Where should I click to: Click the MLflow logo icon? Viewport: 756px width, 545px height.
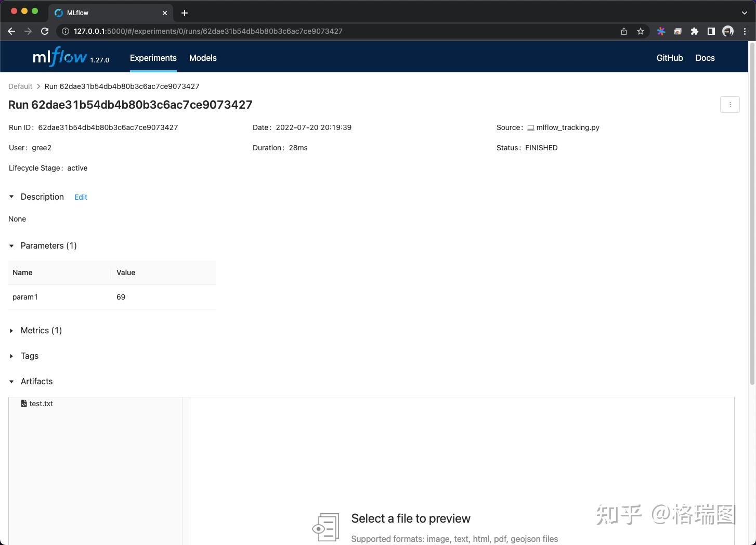click(x=60, y=56)
